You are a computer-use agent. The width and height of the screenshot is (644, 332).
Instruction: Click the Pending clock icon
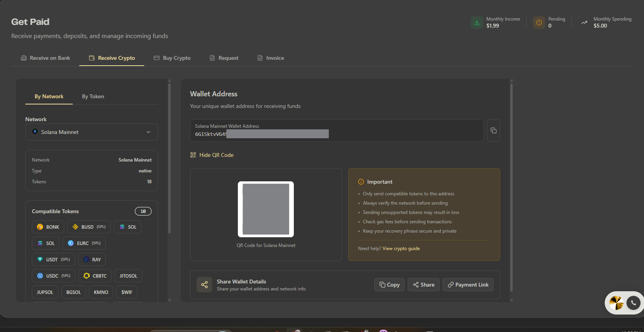[539, 23]
